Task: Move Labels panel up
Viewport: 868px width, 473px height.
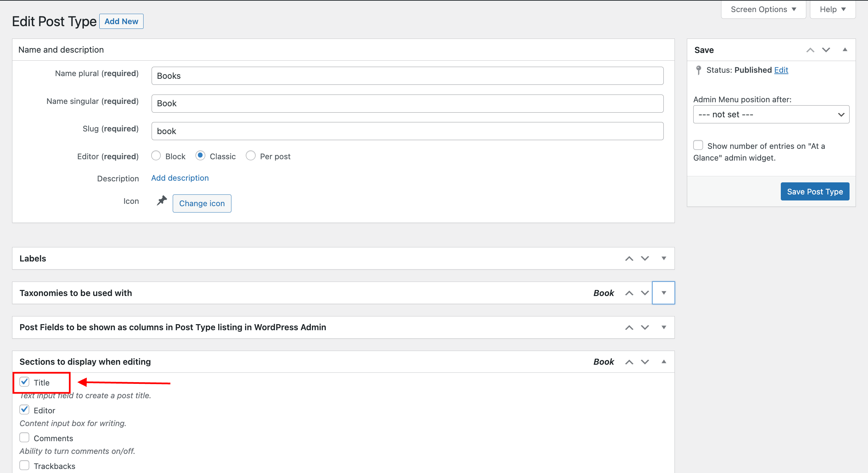Action: pyautogui.click(x=629, y=258)
